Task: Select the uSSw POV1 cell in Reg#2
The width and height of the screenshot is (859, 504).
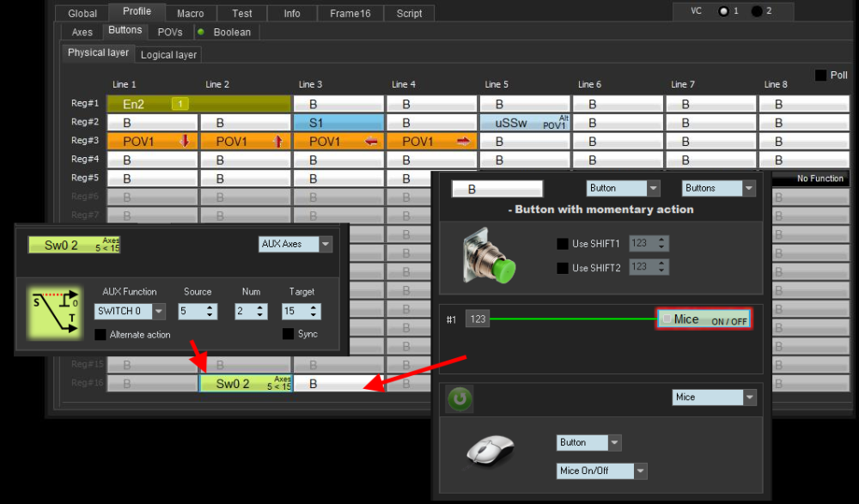Action: coord(525,123)
